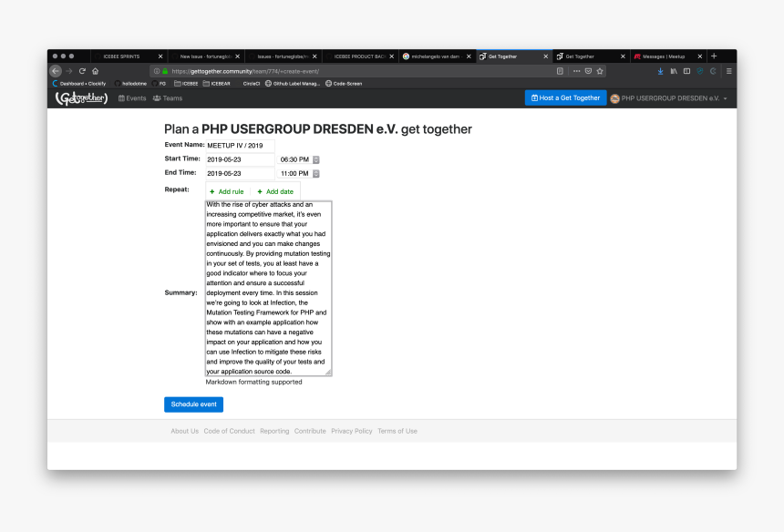The image size is (784, 532).
Task: Toggle reader view icon in address bar
Action: tap(560, 71)
